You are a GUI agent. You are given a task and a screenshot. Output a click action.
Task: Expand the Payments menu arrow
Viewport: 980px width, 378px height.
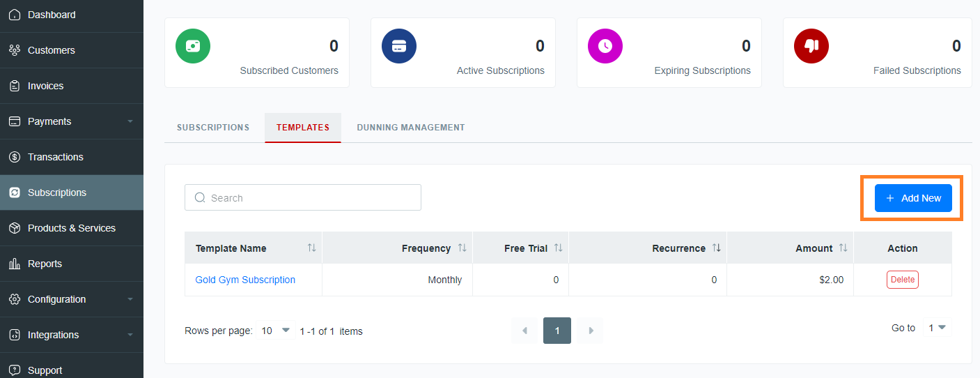pyautogui.click(x=130, y=121)
